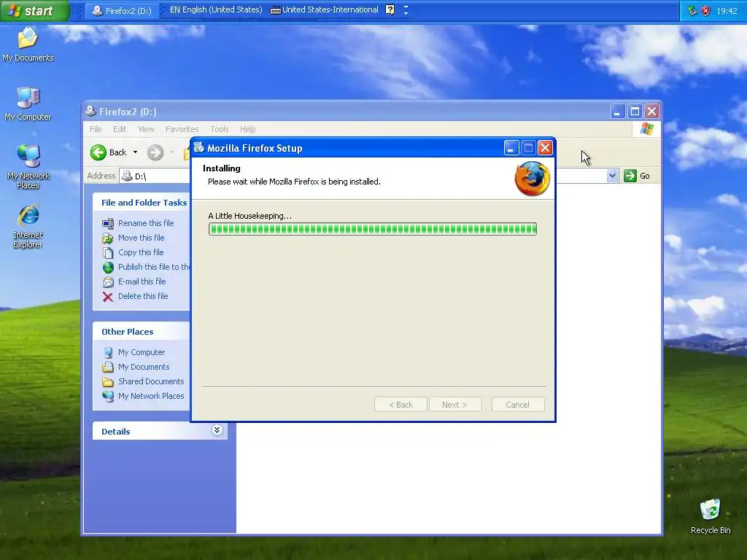Viewport: 747px width, 560px height.
Task: Open the Tools menu in Explorer
Action: pos(220,129)
